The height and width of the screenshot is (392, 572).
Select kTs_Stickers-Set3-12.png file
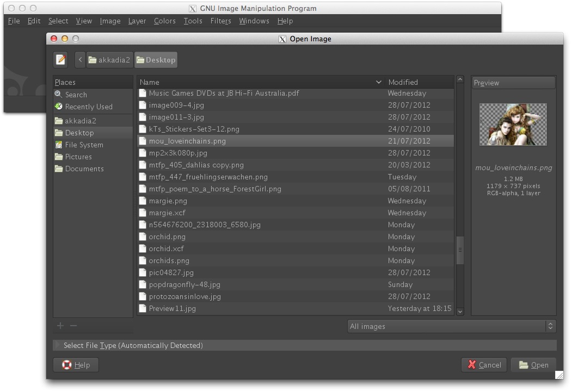point(296,129)
